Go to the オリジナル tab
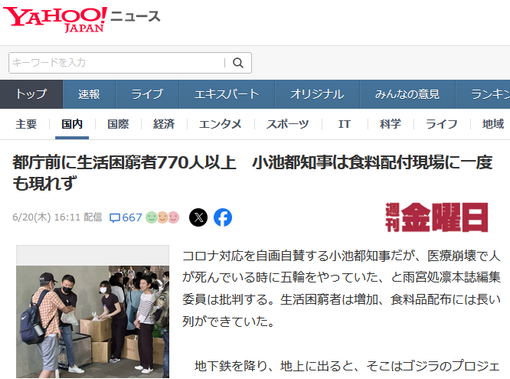This screenshot has height=379, width=510. click(317, 94)
